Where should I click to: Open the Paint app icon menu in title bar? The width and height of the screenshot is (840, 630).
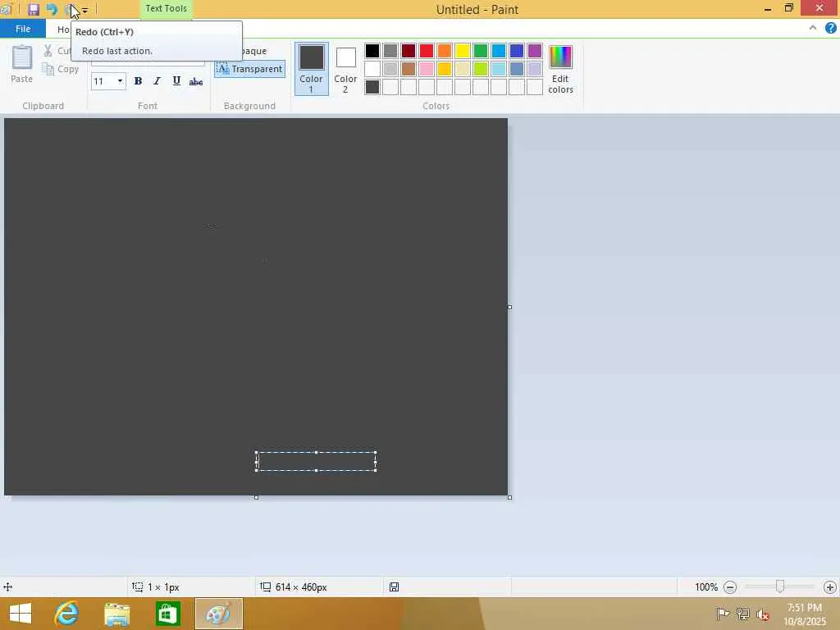click(6, 9)
